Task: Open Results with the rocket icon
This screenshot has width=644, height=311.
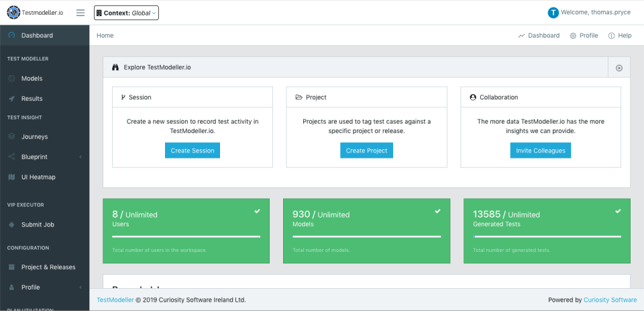Action: coord(12,99)
